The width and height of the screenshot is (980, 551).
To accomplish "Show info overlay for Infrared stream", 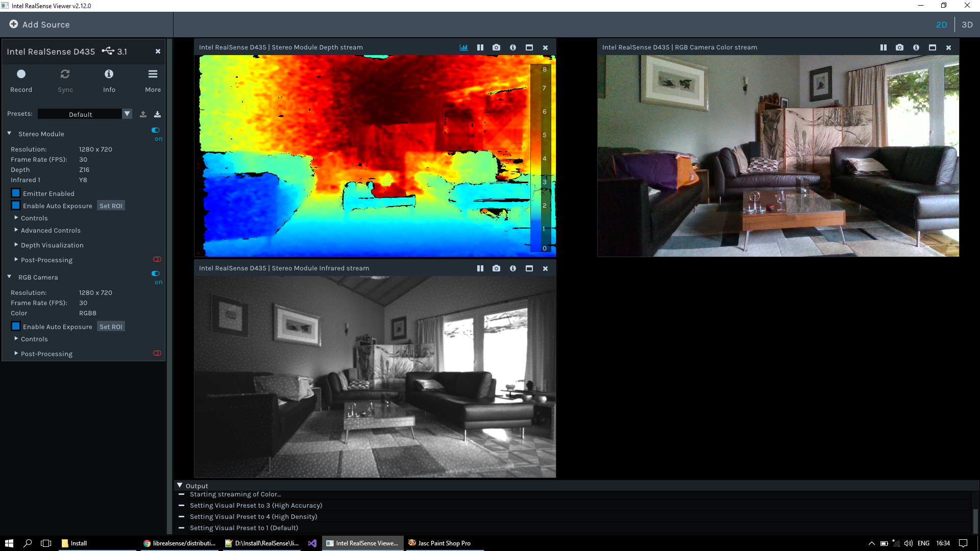I will 513,268.
